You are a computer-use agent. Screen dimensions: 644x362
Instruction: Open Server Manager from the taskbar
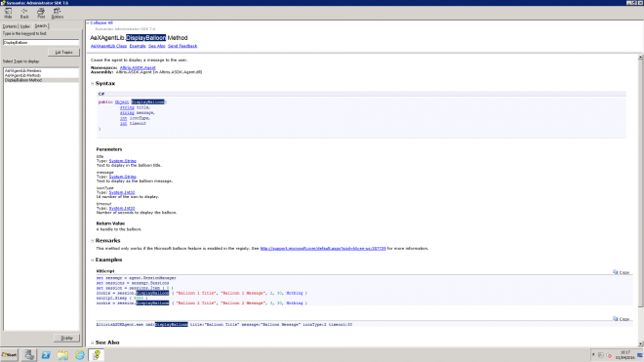28,355
